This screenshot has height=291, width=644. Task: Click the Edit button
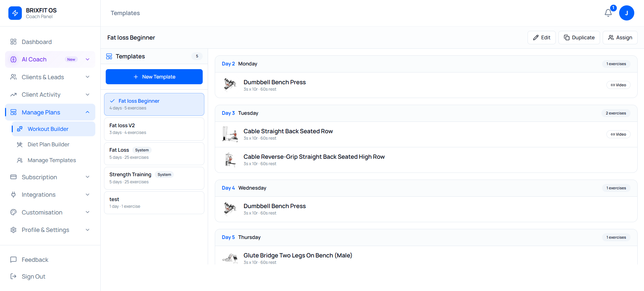tap(542, 38)
